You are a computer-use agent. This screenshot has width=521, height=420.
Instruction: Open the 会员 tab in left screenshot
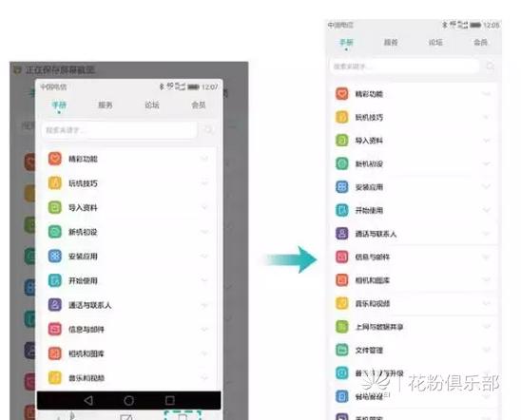click(x=199, y=105)
